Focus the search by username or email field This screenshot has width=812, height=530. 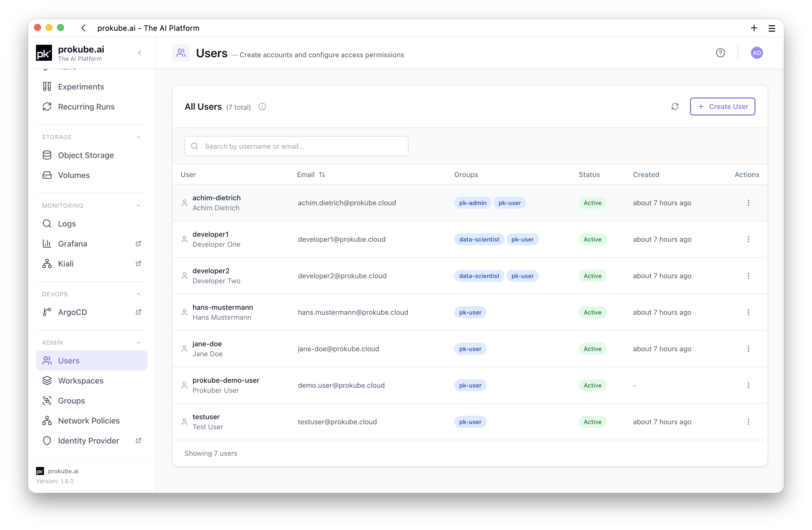pyautogui.click(x=296, y=146)
